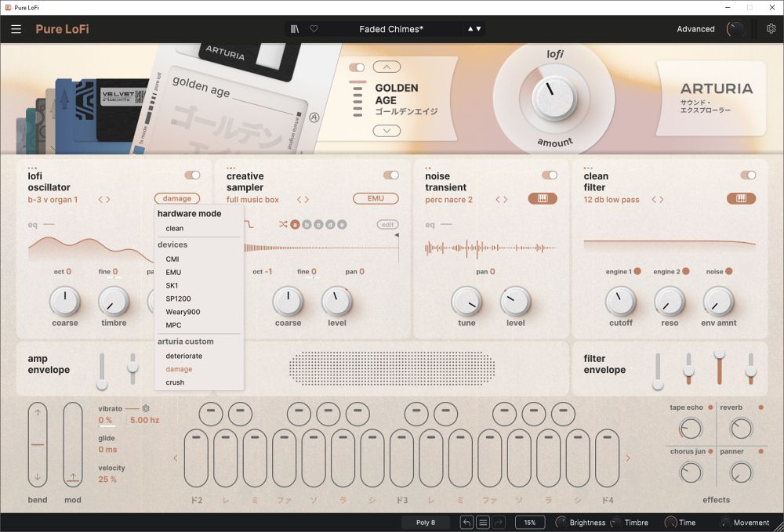784x532 pixels.
Task: Click the velocity 25 % value
Action: point(107,479)
